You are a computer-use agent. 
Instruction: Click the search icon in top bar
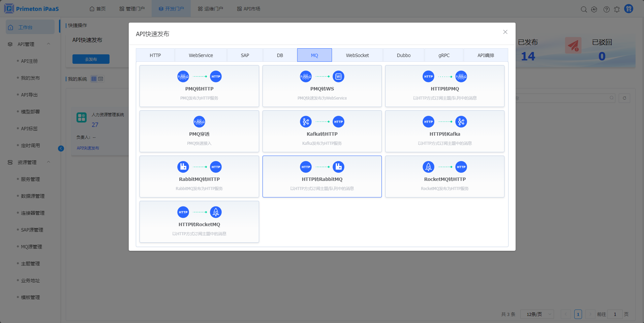pyautogui.click(x=584, y=9)
